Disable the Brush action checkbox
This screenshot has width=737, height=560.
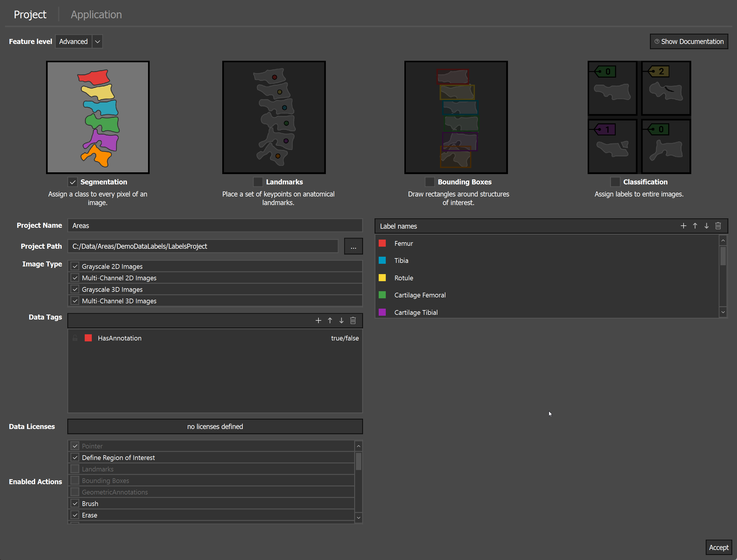[x=75, y=504]
